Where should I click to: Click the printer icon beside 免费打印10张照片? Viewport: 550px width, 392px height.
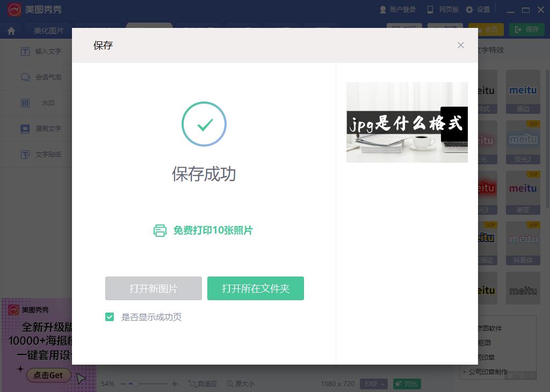(x=160, y=230)
